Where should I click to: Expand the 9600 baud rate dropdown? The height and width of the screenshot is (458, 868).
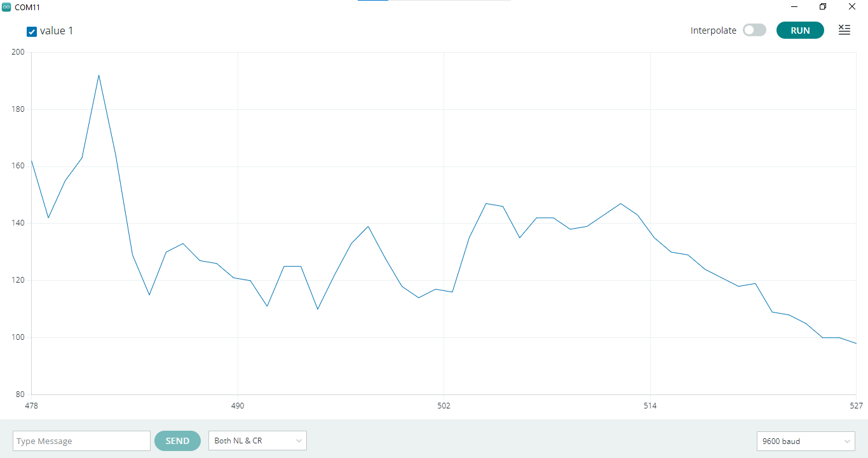(x=806, y=441)
